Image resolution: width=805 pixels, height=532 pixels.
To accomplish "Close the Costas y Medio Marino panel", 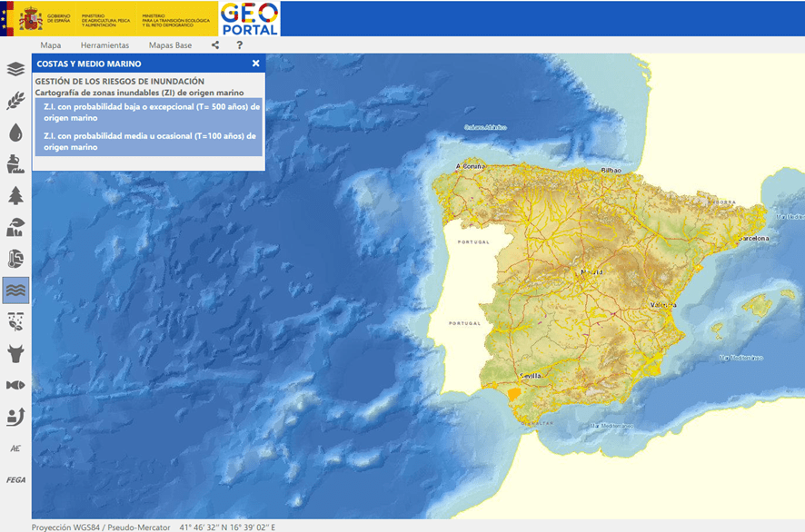I will (x=255, y=64).
